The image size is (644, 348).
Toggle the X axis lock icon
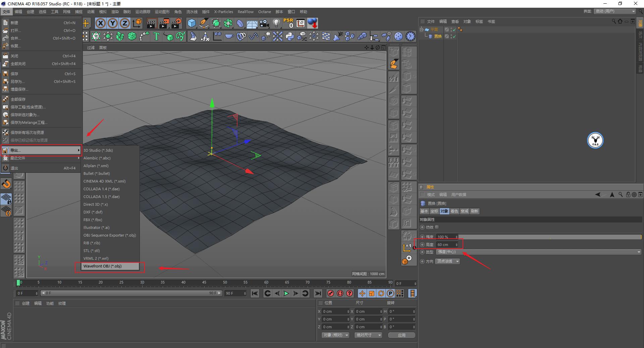100,23
